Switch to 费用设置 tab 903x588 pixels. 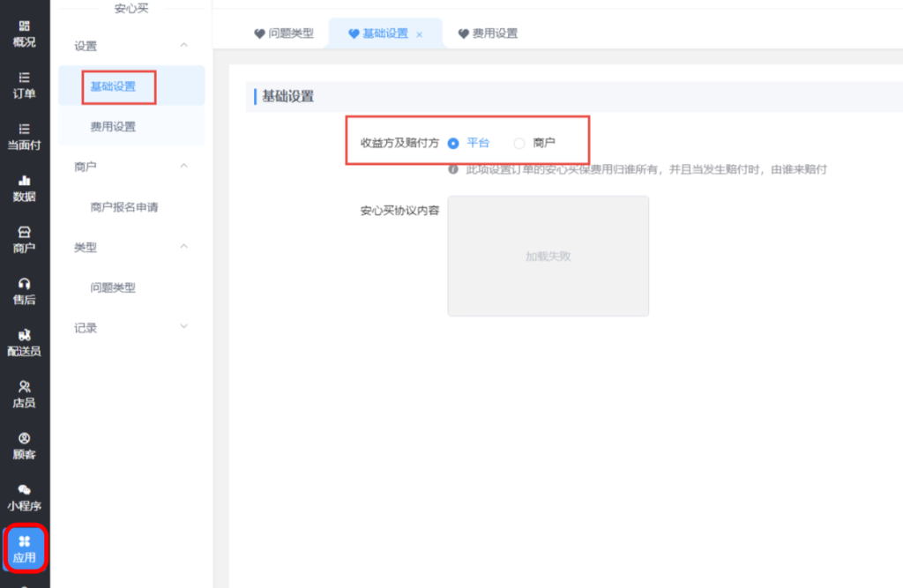(488, 33)
